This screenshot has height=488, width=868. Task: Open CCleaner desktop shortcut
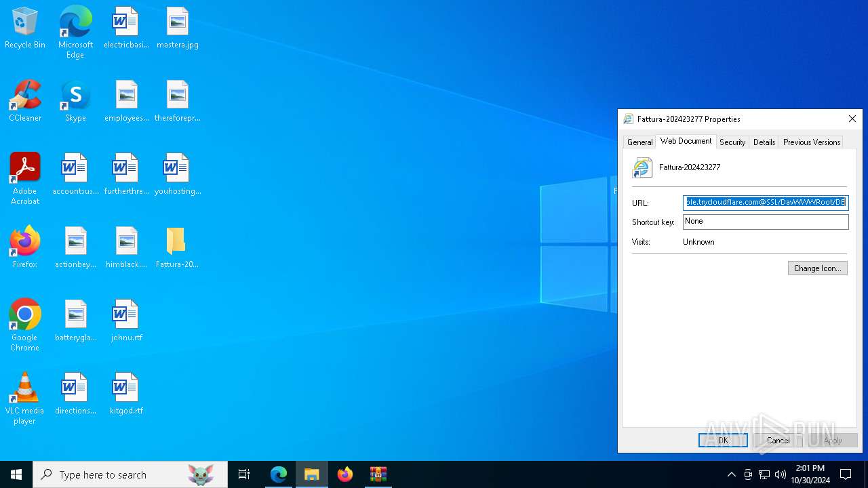pos(25,101)
